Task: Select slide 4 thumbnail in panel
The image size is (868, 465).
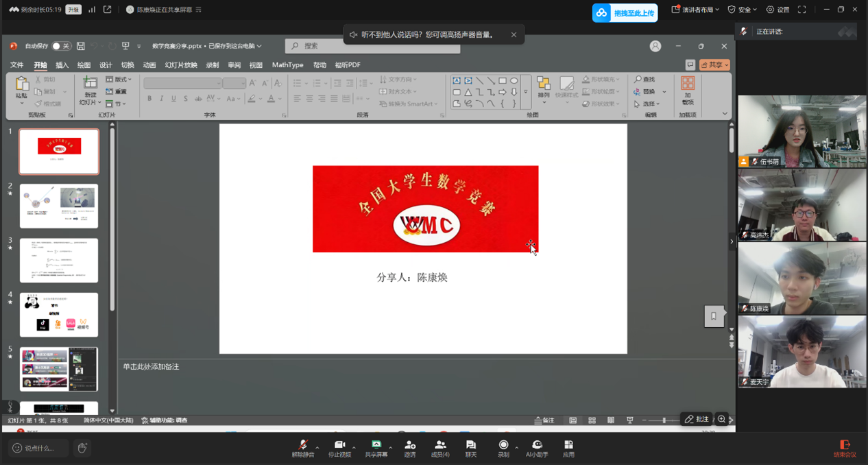Action: coord(59,314)
